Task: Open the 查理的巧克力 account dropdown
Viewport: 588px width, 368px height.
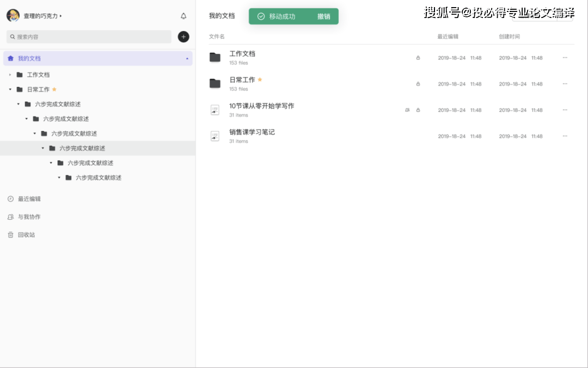Action: click(x=43, y=16)
